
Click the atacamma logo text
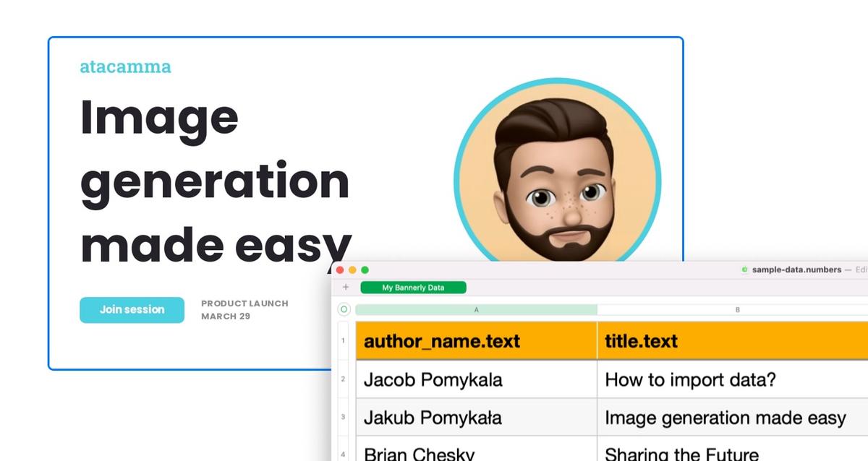(125, 66)
